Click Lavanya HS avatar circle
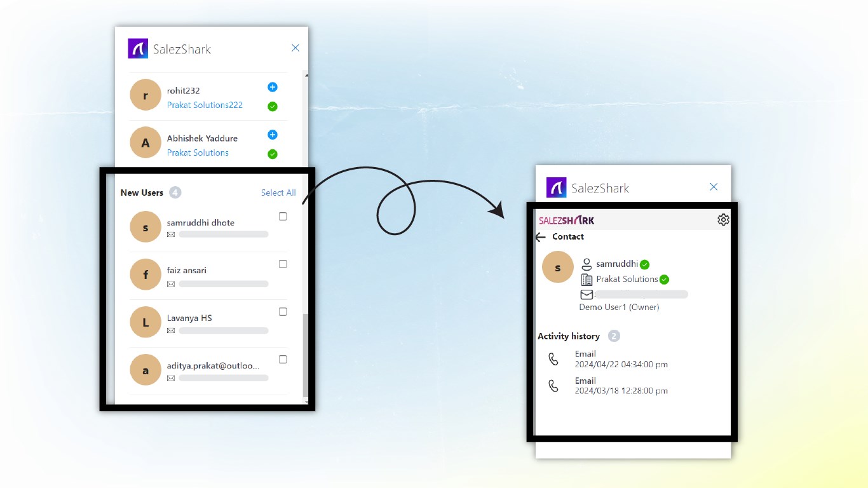Screen dimensions: 868x488 click(146, 322)
